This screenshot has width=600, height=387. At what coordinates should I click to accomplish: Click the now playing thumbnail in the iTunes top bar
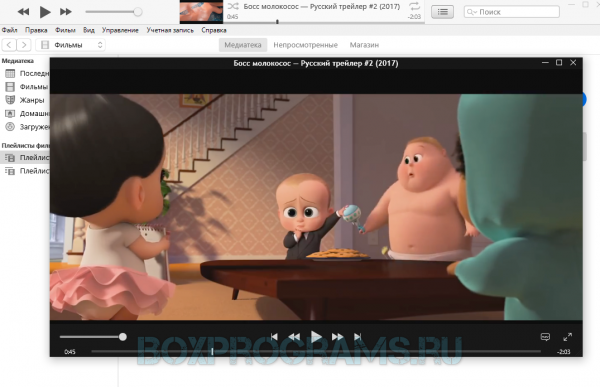[201, 11]
